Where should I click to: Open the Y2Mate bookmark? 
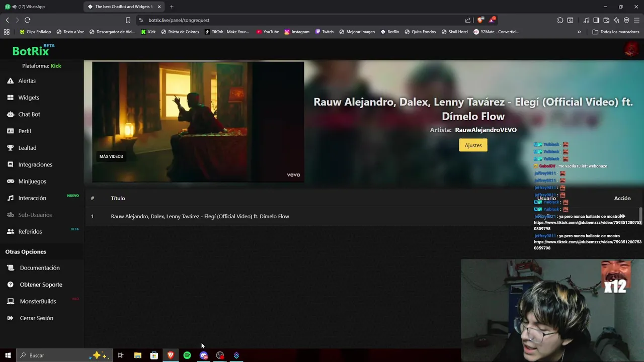tap(496, 32)
